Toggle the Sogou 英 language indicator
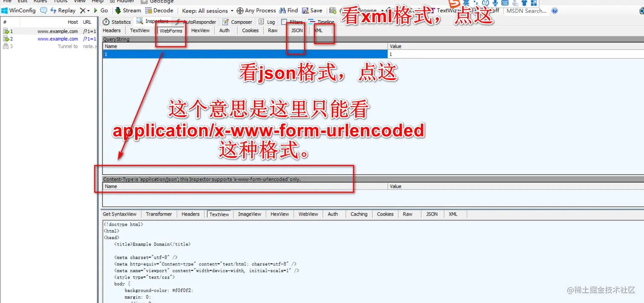 point(466,3)
